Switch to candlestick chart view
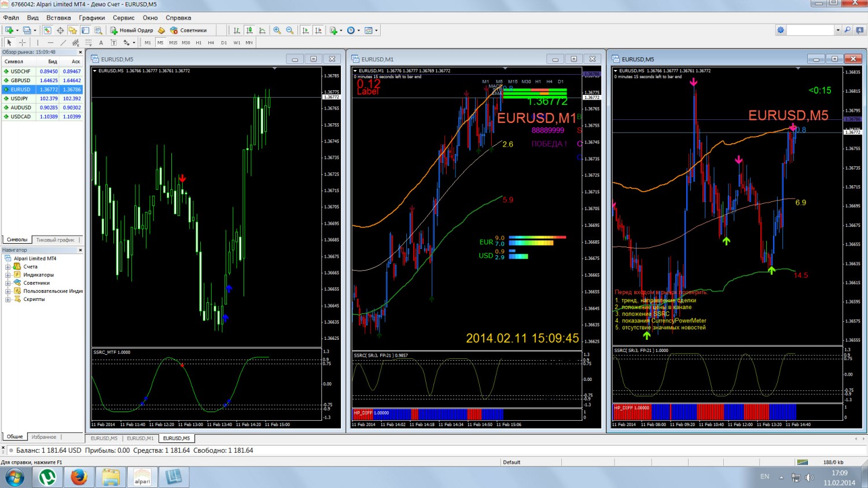The image size is (868, 488). 249,30
